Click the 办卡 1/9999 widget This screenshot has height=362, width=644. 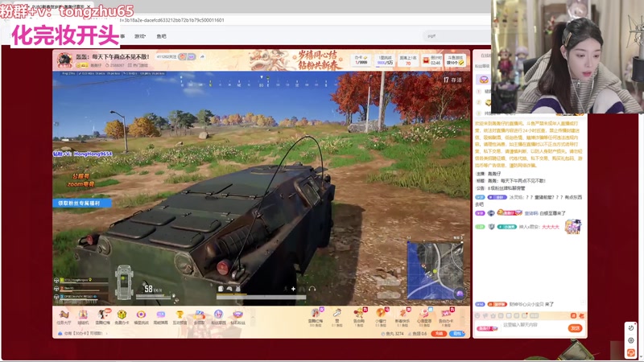point(361,60)
